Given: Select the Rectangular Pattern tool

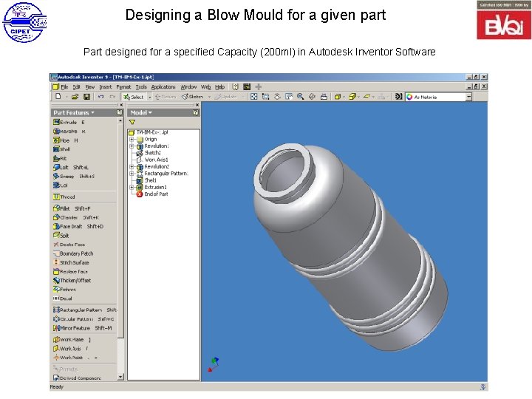Looking at the screenshot, I should tap(85, 310).
